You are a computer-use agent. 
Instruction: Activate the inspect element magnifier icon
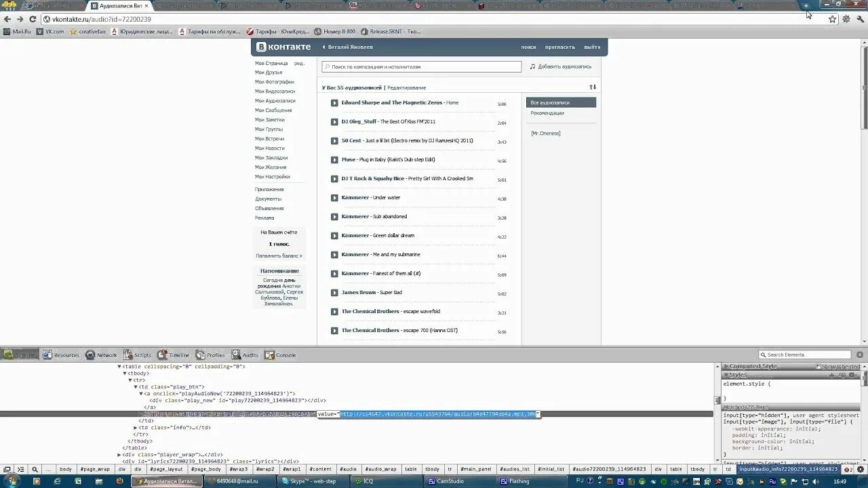tap(35, 469)
